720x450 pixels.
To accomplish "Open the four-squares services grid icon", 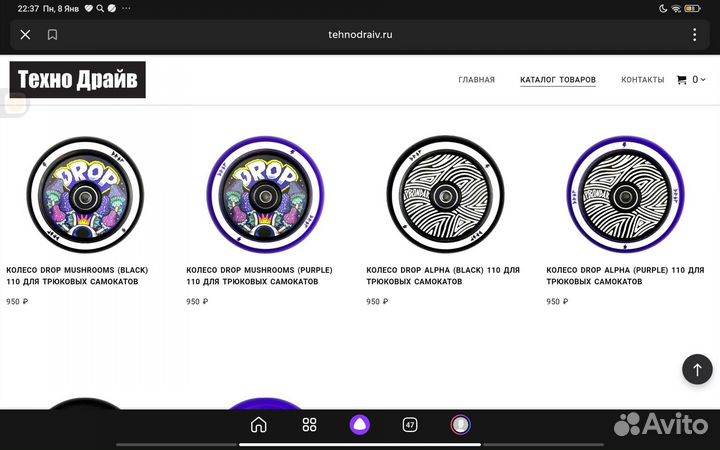I will click(x=309, y=425).
